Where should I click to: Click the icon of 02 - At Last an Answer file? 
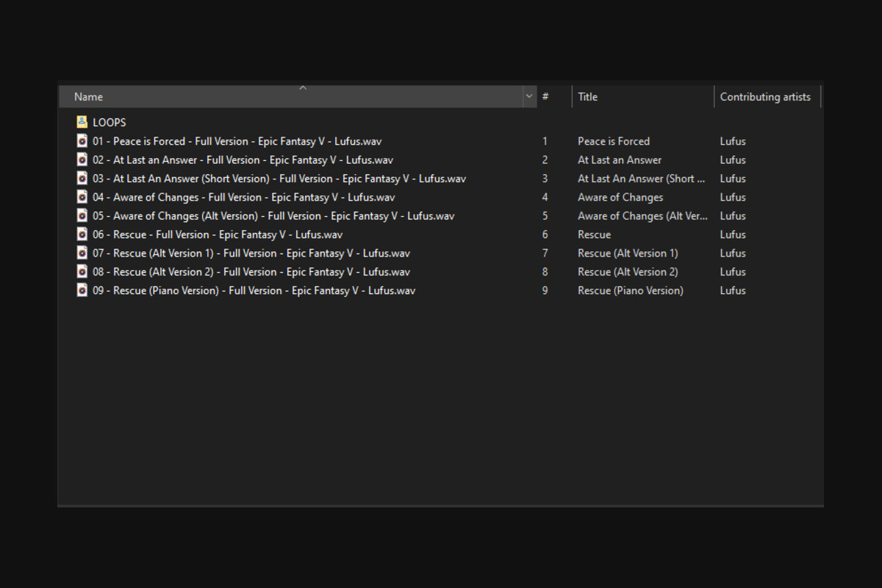(82, 159)
